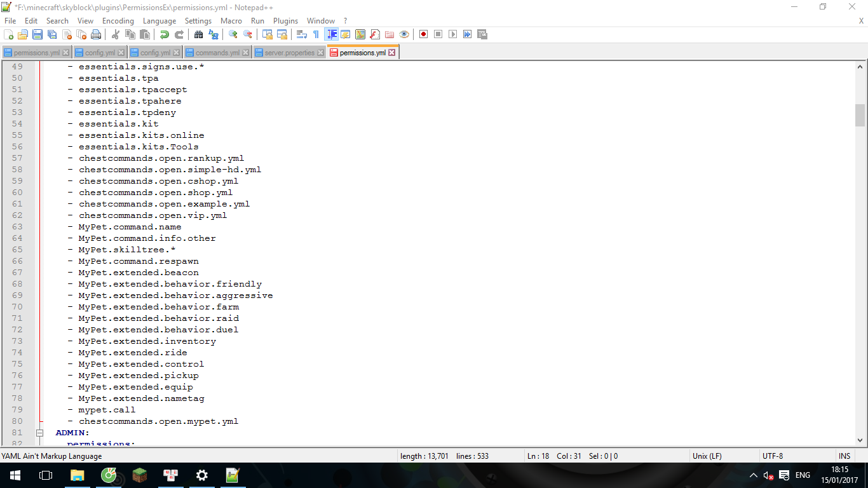868x488 pixels.
Task: Click line 'essentials.kits.Tools'
Action: point(139,147)
